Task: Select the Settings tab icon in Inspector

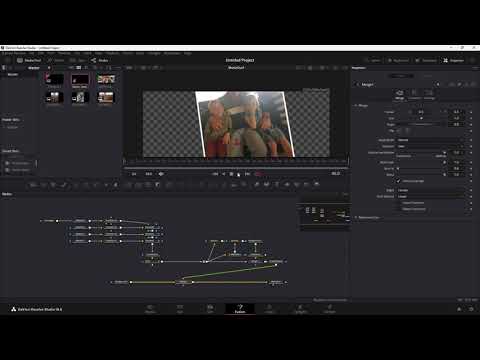Action: point(429,94)
